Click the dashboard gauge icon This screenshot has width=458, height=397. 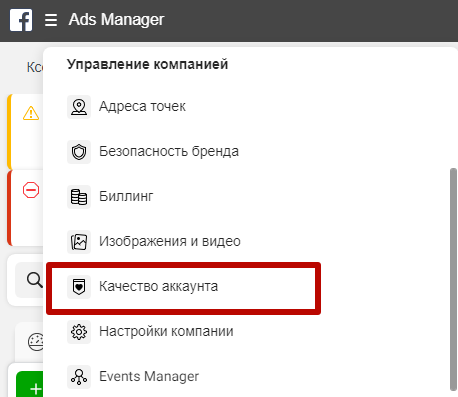(x=36, y=342)
